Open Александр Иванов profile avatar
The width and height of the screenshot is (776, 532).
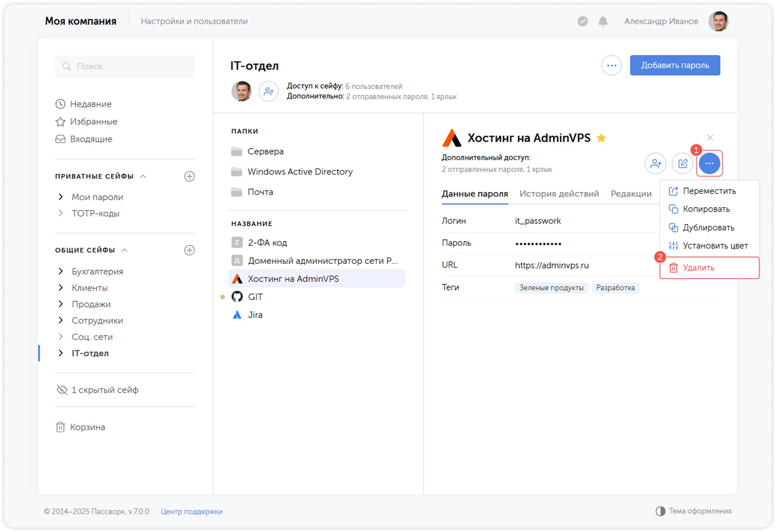718,21
